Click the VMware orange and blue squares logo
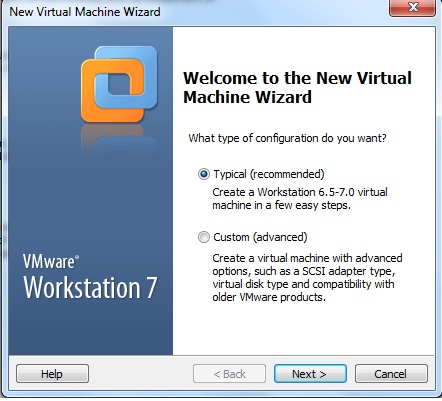442x401 pixels. coord(119,84)
